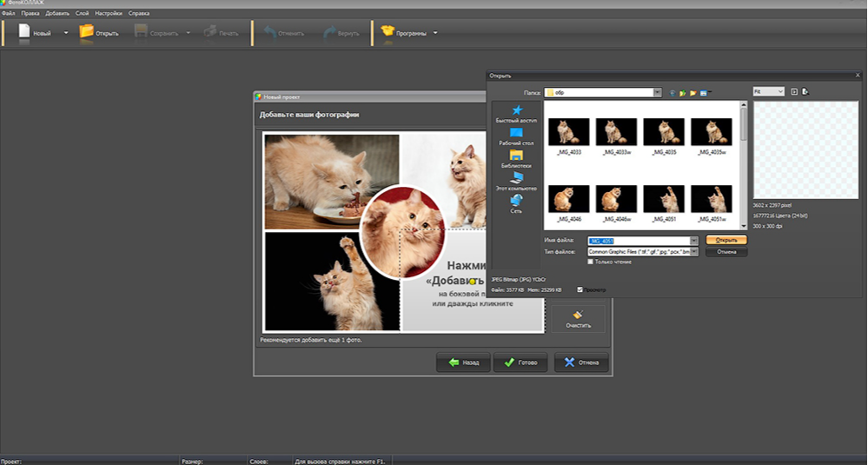Click the Сохранить (Save) toolbar icon
This screenshot has height=465, width=868.
(141, 31)
